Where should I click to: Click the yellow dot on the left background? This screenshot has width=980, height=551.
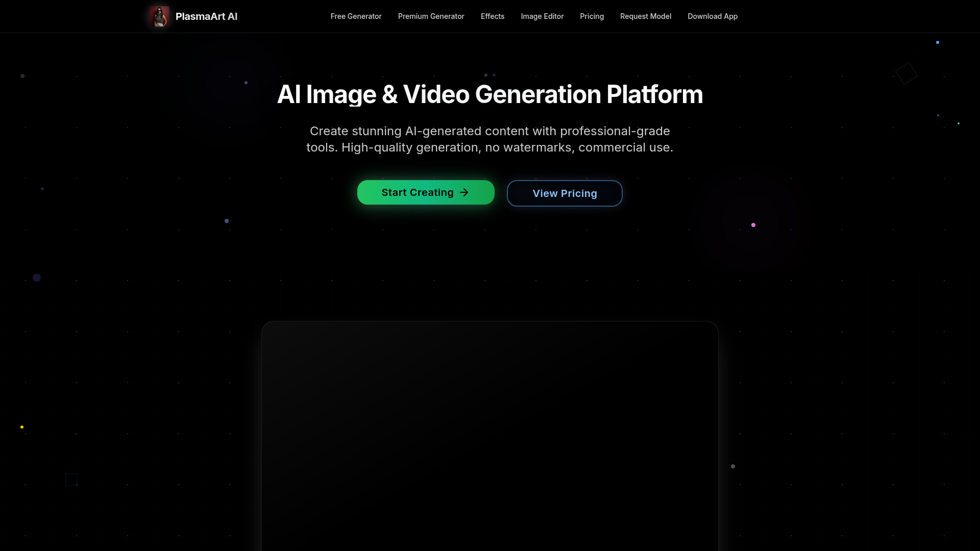[x=22, y=427]
